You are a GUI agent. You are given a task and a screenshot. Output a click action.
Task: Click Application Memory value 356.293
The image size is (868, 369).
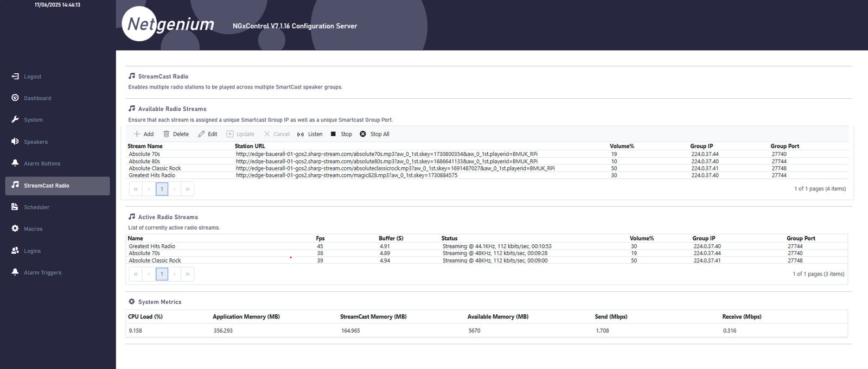(x=223, y=330)
